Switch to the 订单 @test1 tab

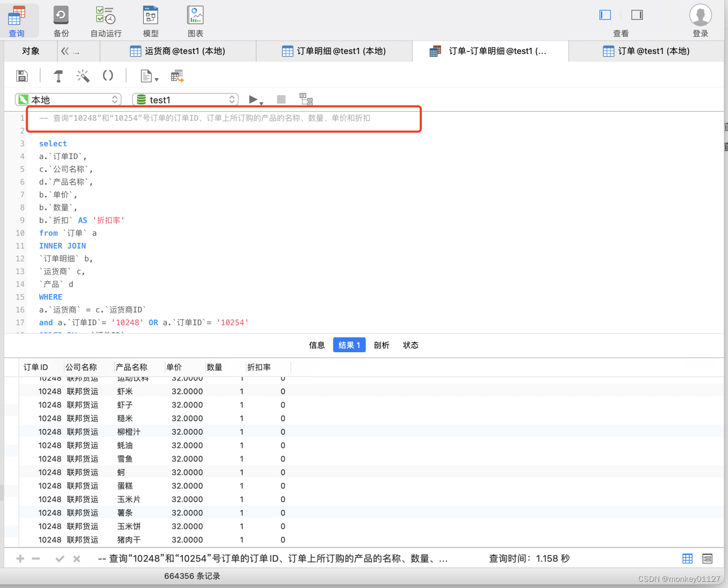point(646,51)
